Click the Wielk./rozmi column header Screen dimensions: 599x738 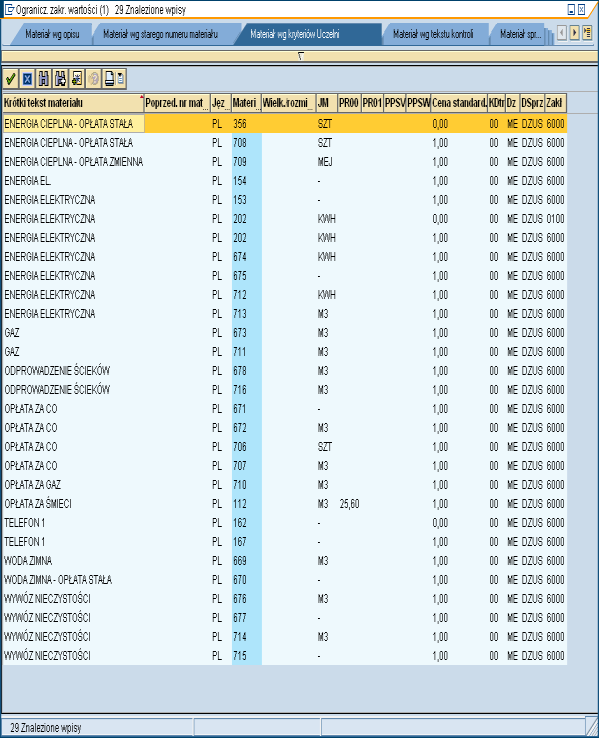click(288, 103)
